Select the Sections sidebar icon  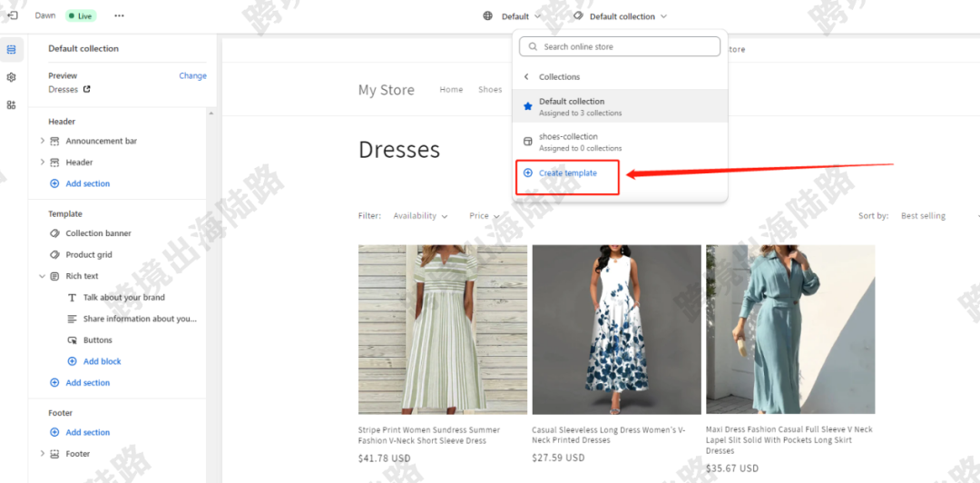(11, 49)
